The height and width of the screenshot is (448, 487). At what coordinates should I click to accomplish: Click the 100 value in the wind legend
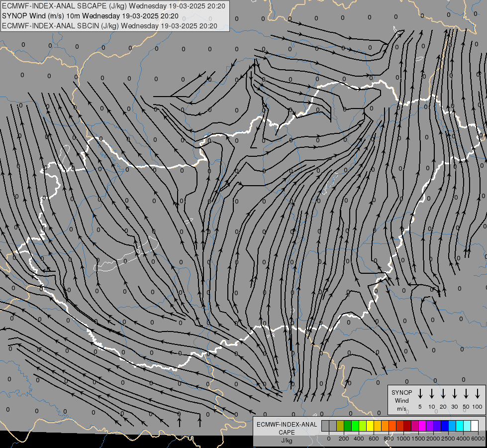point(478,407)
